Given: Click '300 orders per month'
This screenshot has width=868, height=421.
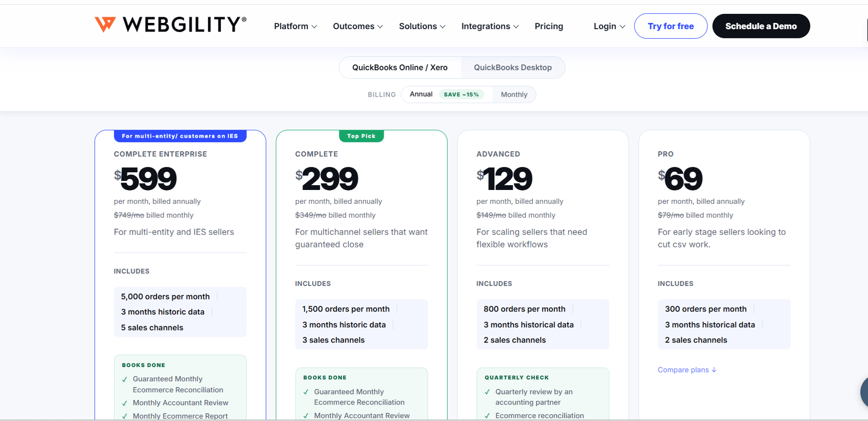Looking at the screenshot, I should coord(705,309).
